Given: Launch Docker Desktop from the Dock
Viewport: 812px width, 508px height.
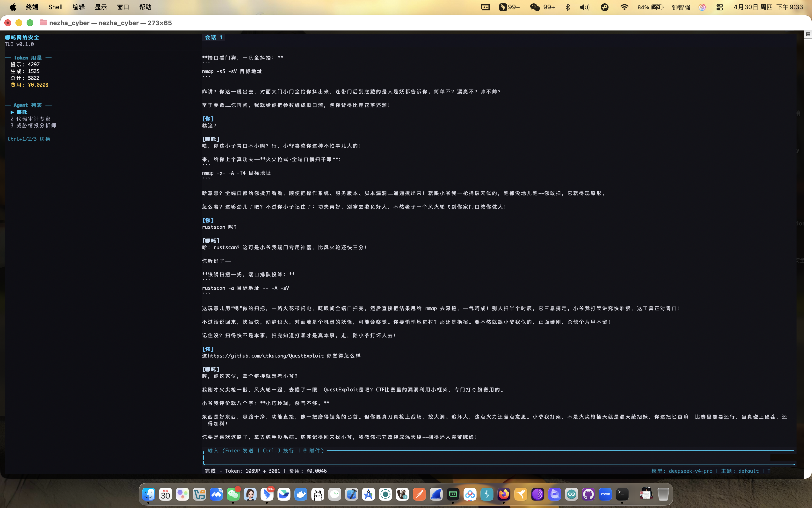Looking at the screenshot, I should (301, 494).
